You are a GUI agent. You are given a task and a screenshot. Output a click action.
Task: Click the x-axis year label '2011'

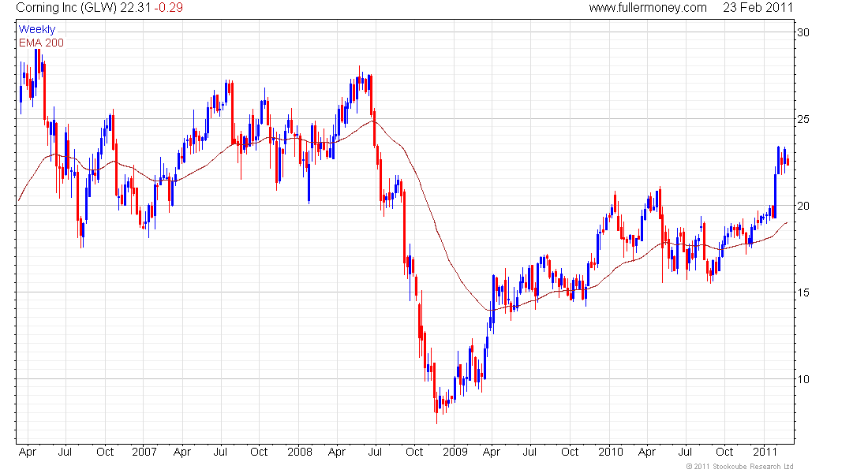click(765, 452)
